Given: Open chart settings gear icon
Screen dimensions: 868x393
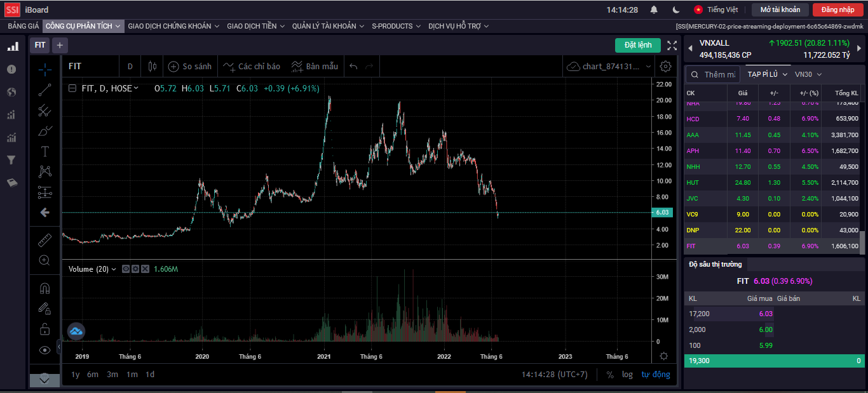Looking at the screenshot, I should coord(665,66).
